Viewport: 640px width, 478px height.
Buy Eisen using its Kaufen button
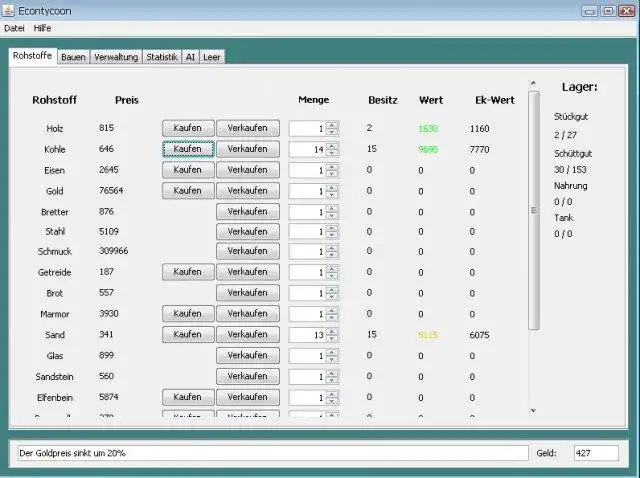click(188, 170)
